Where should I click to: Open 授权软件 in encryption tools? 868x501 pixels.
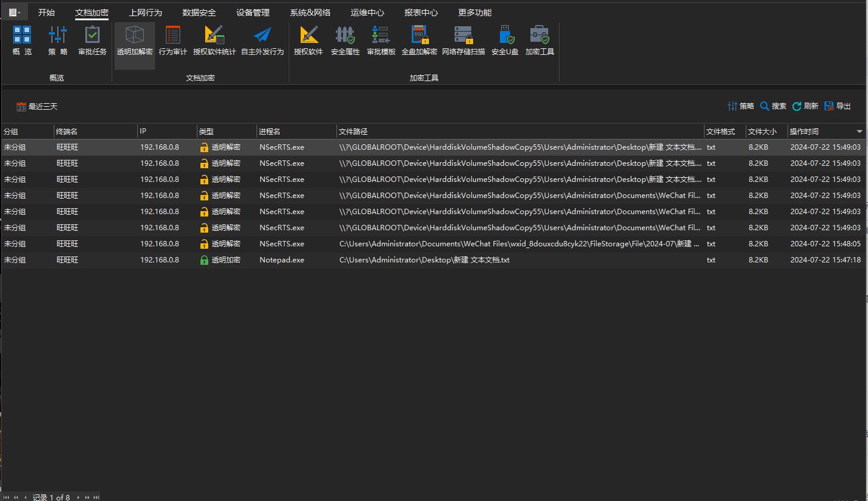[308, 41]
